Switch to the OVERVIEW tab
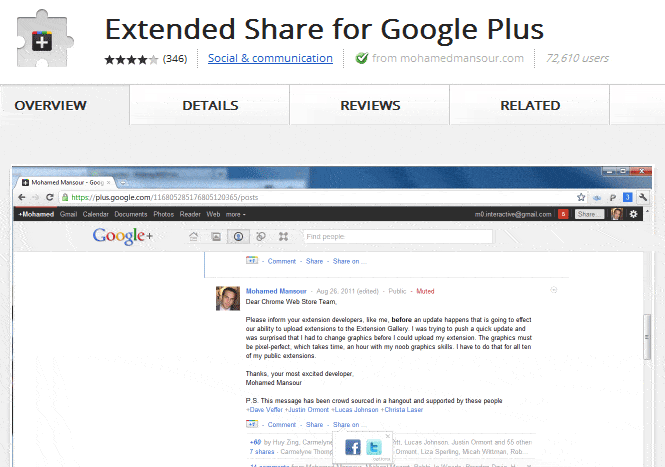The height and width of the screenshot is (467, 665). pos(50,105)
